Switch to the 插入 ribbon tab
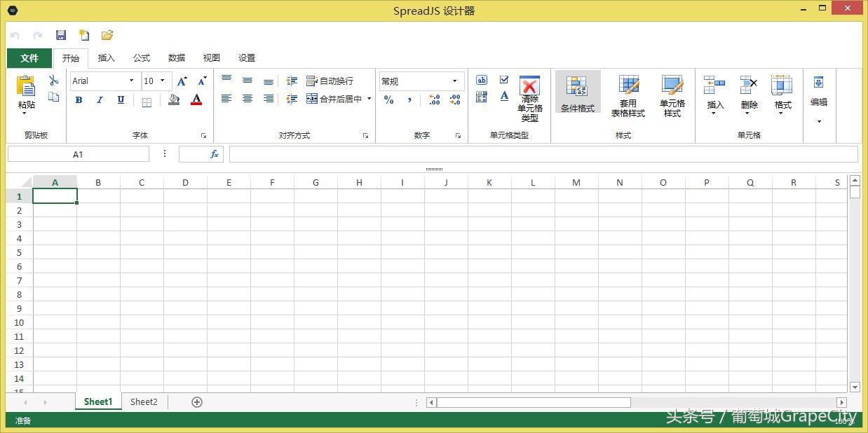Screen dimensions: 868x433 [106, 58]
